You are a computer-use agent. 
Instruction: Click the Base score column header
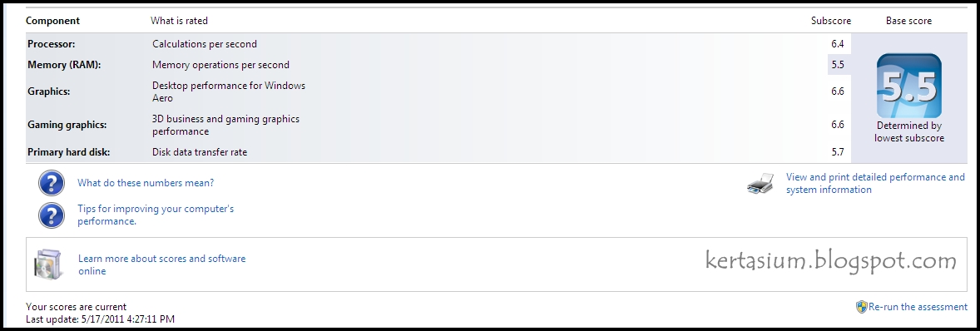point(908,21)
